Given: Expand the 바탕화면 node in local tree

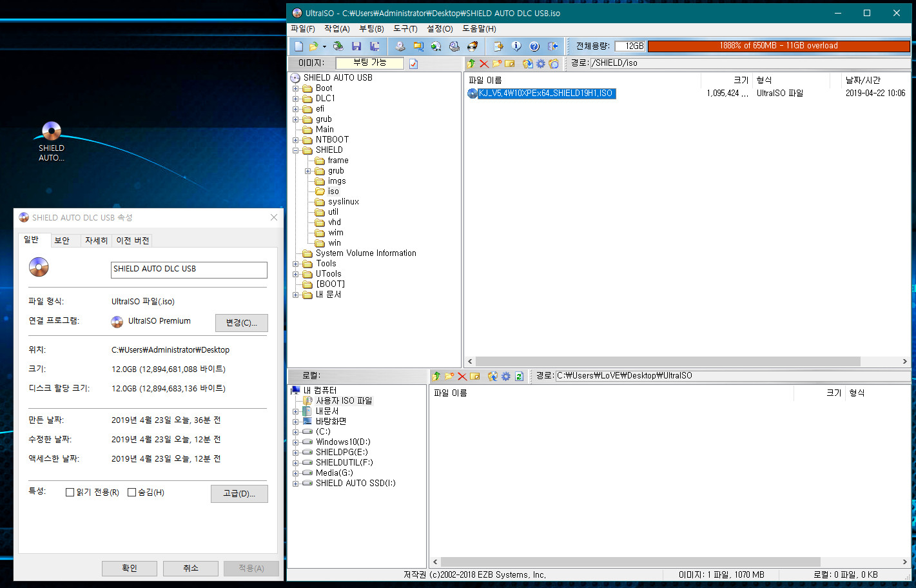Looking at the screenshot, I should tap(296, 422).
